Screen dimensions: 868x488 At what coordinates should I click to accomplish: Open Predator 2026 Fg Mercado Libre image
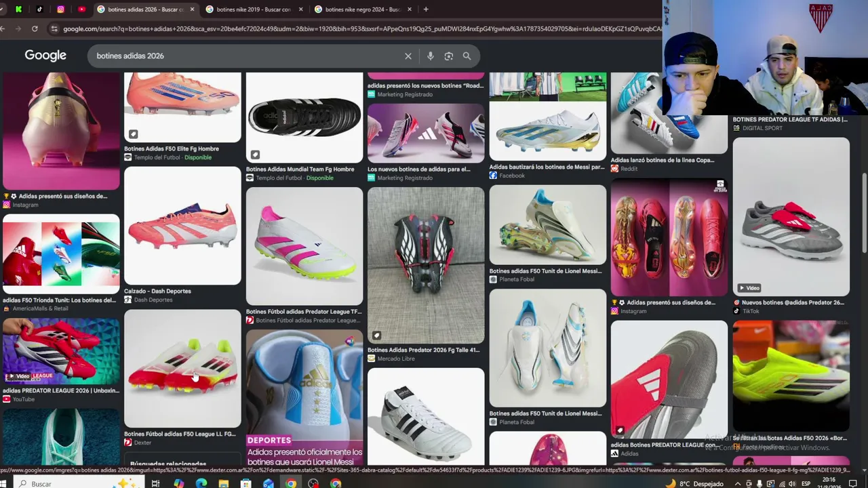[426, 265]
